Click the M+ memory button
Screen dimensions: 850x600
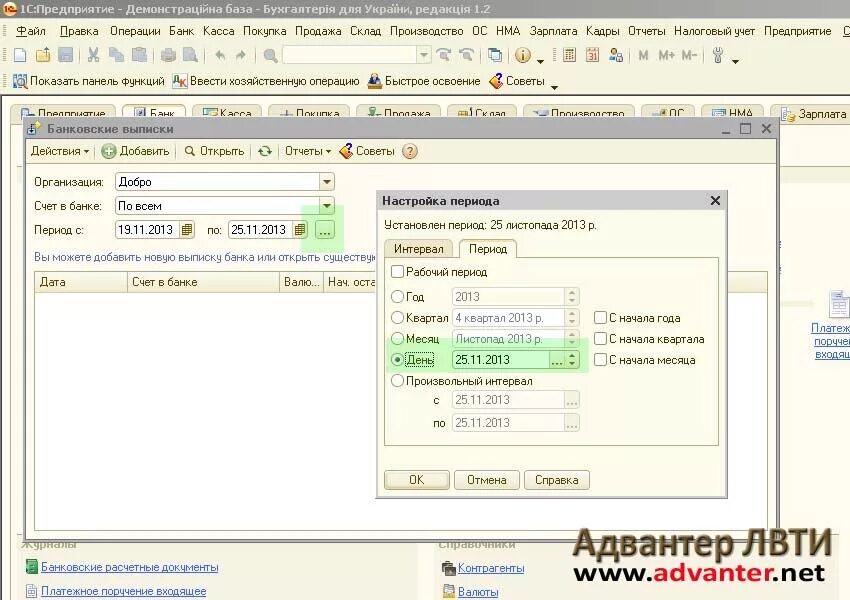(x=666, y=55)
